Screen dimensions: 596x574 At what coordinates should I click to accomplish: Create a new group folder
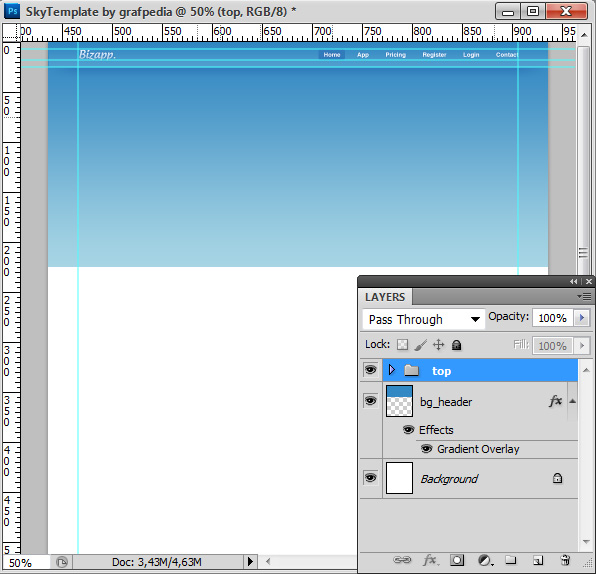point(510,560)
